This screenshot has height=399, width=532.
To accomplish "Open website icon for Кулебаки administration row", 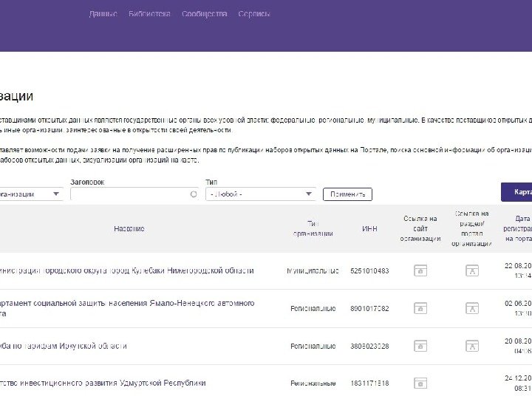I will pyautogui.click(x=420, y=271).
